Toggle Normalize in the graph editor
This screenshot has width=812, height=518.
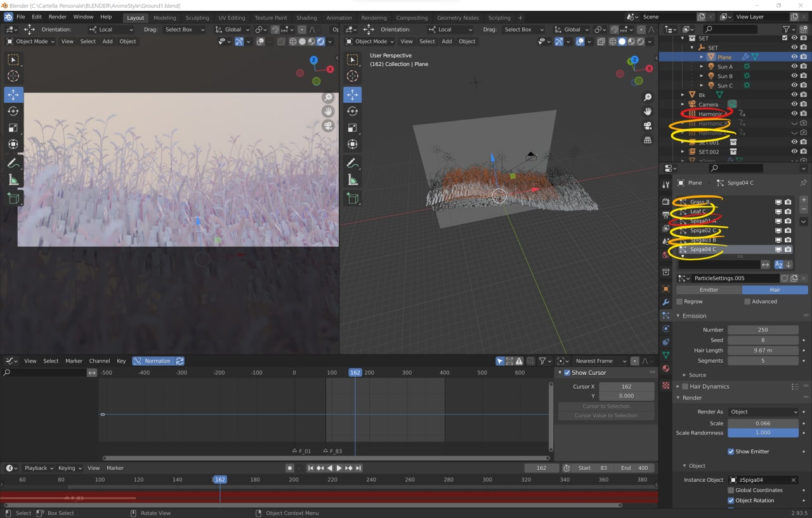(152, 361)
